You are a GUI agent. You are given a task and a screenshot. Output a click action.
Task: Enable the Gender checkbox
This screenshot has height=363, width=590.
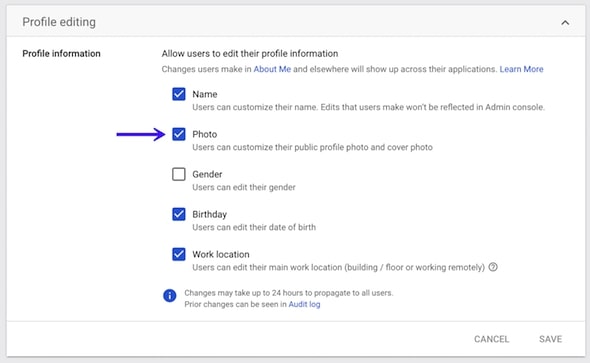pyautogui.click(x=179, y=174)
